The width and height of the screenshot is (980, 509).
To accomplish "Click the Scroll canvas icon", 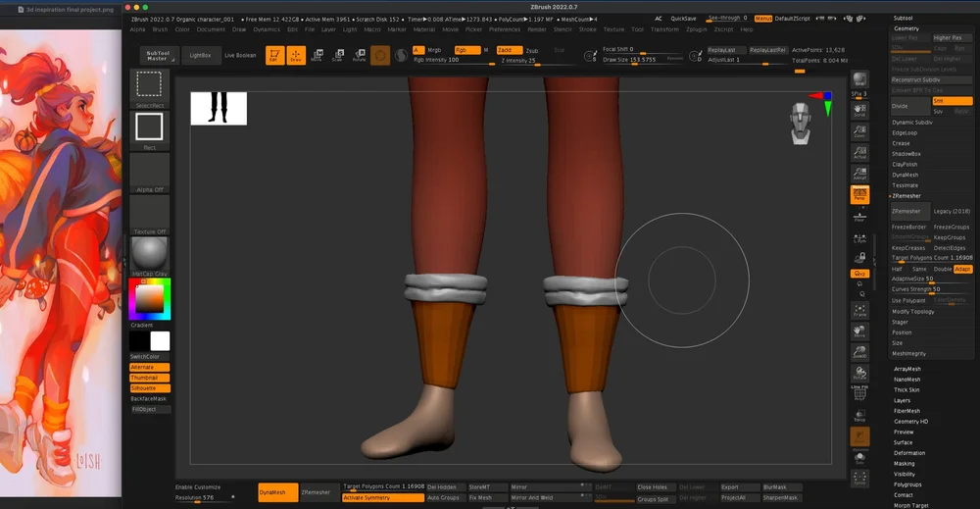I will pos(860,110).
